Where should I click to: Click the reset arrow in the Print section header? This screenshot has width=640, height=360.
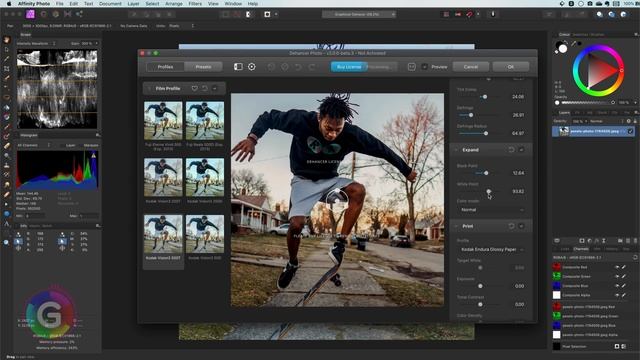click(511, 226)
